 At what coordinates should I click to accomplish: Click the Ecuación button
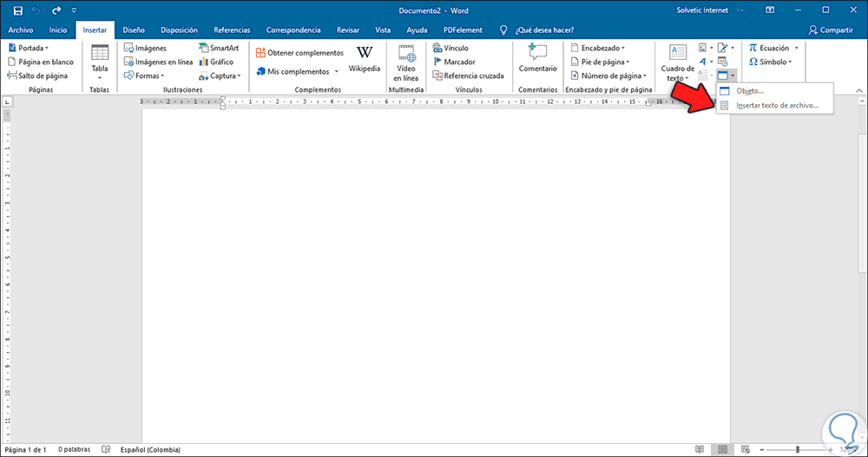pyautogui.click(x=769, y=49)
